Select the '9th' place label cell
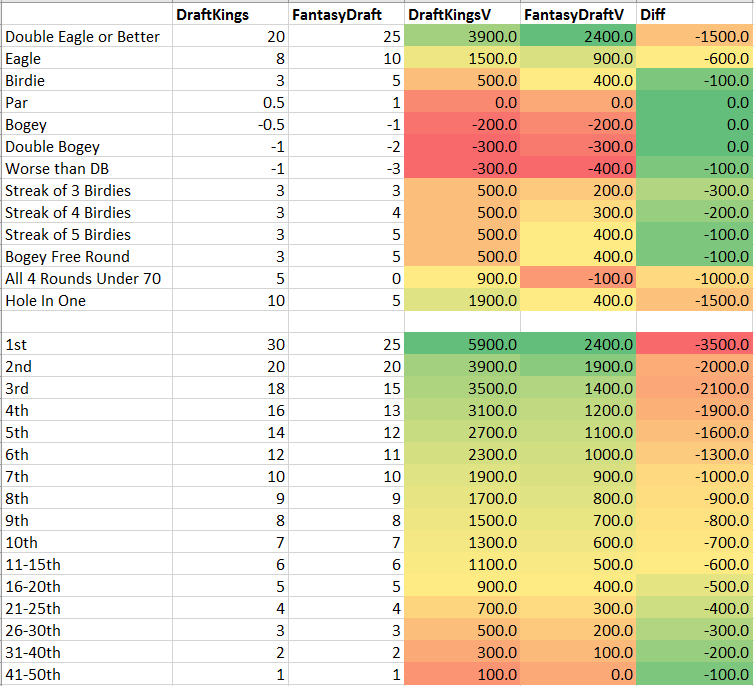Image resolution: width=754 pixels, height=686 pixels. click(x=87, y=521)
